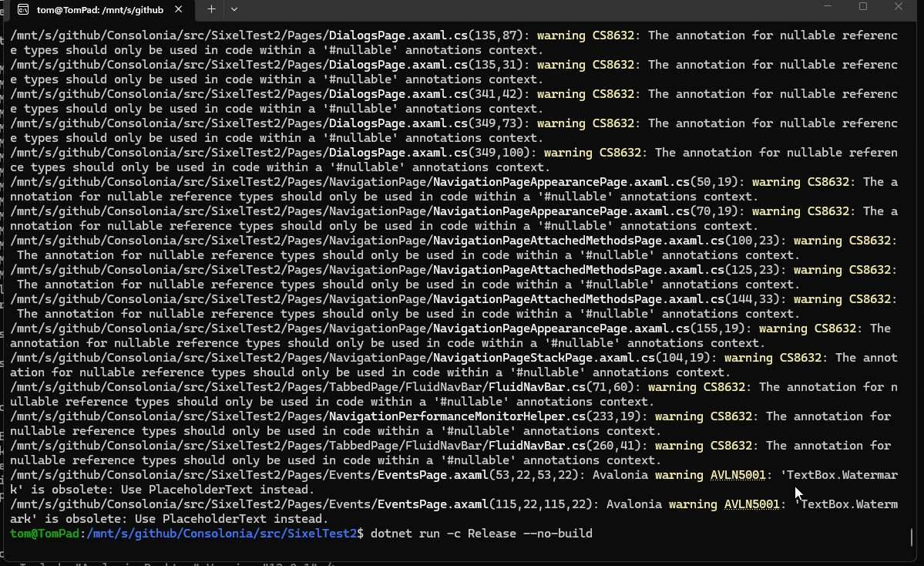924x566 pixels.
Task: Click the 'dotnet run -c Release --no-build' command
Action: [482, 534]
